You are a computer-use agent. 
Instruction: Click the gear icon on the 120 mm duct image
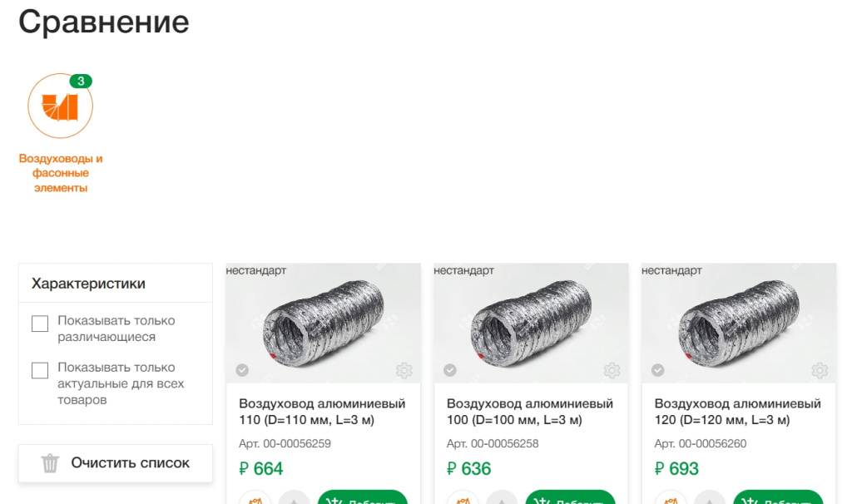point(820,370)
